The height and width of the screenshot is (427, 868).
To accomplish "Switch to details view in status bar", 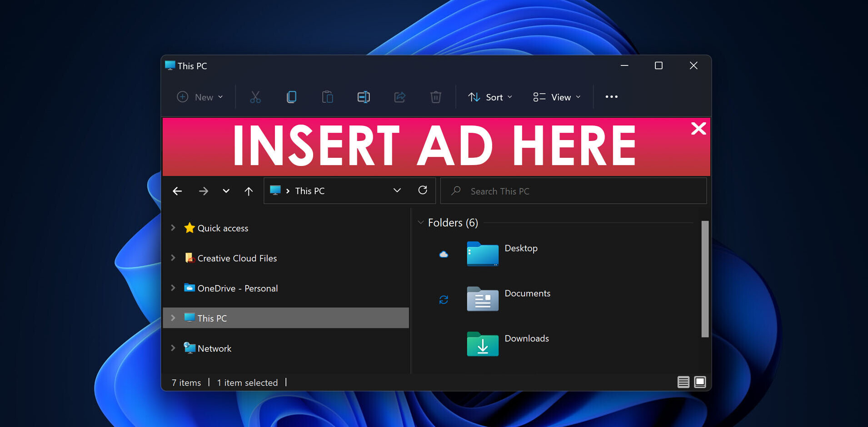I will (x=683, y=382).
